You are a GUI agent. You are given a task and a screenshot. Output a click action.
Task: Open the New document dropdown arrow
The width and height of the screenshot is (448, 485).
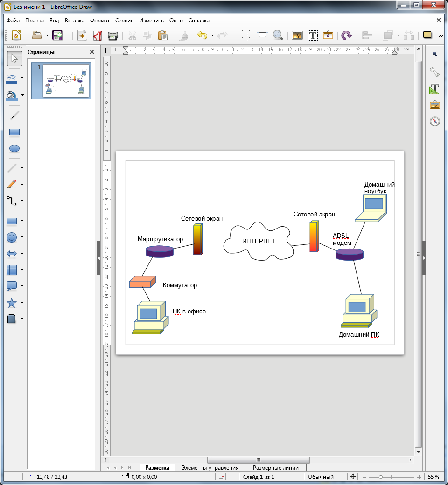27,35
